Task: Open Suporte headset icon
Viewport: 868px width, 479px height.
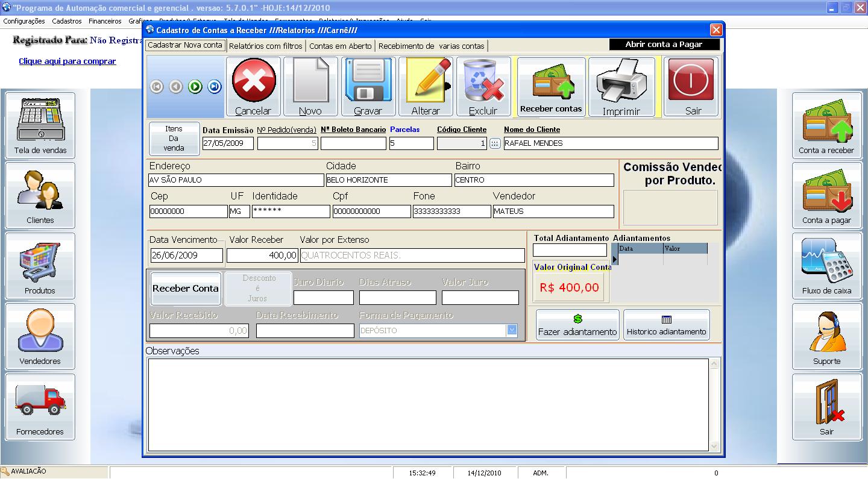Action: click(x=827, y=336)
